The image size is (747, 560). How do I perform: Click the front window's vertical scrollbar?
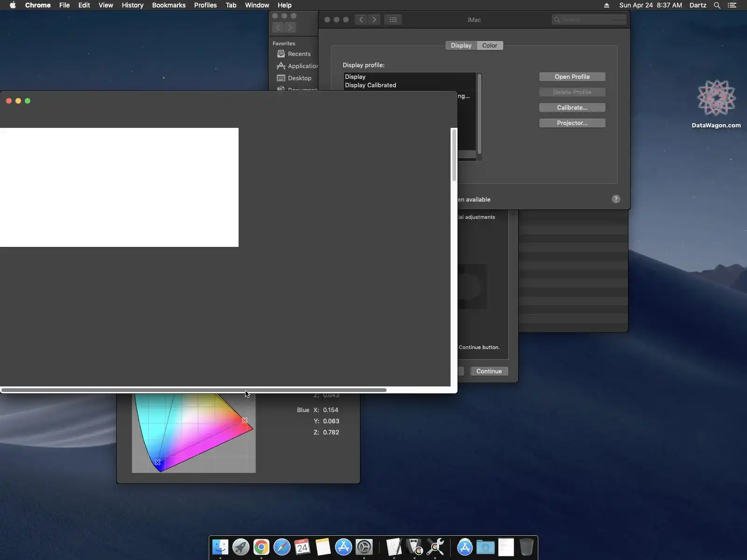click(x=454, y=155)
